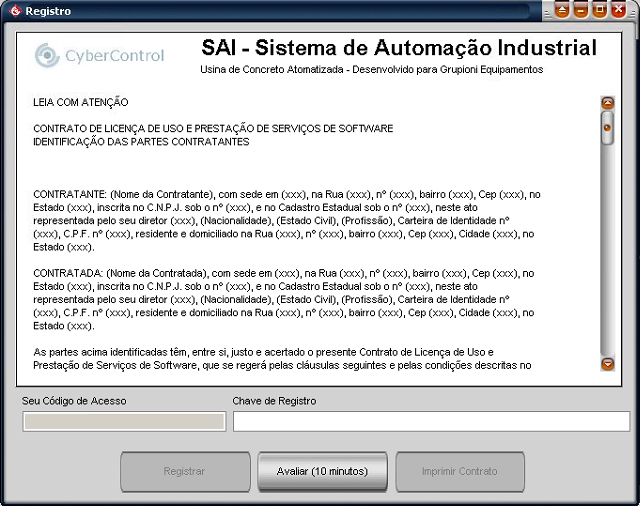Viewport: 640px width, 506px height.
Task: Click the Imprimir Contrato button
Action: pos(459,471)
